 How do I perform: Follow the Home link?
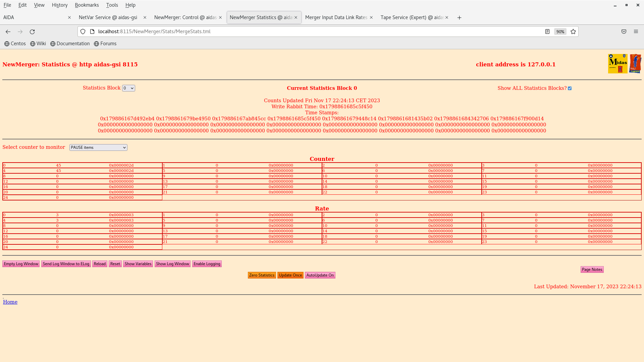[10, 302]
